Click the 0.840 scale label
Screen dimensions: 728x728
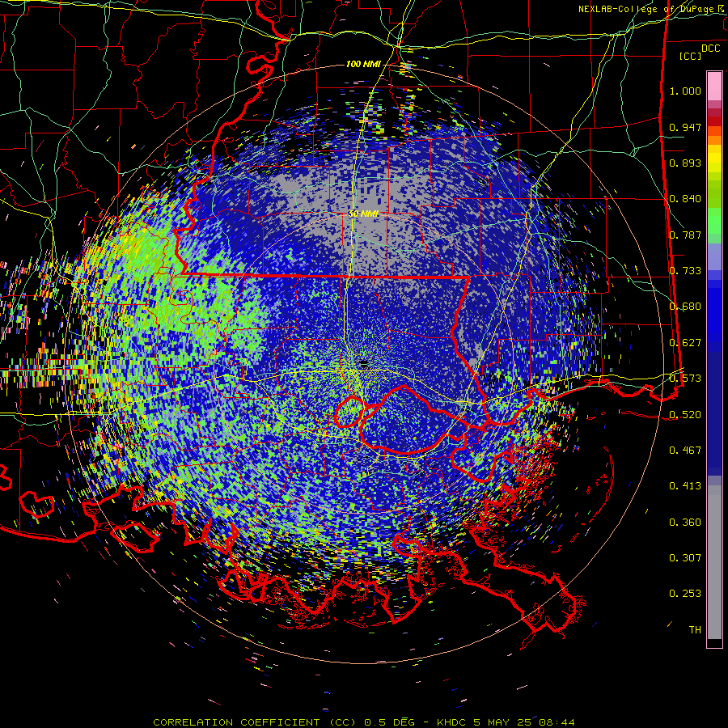685,199
